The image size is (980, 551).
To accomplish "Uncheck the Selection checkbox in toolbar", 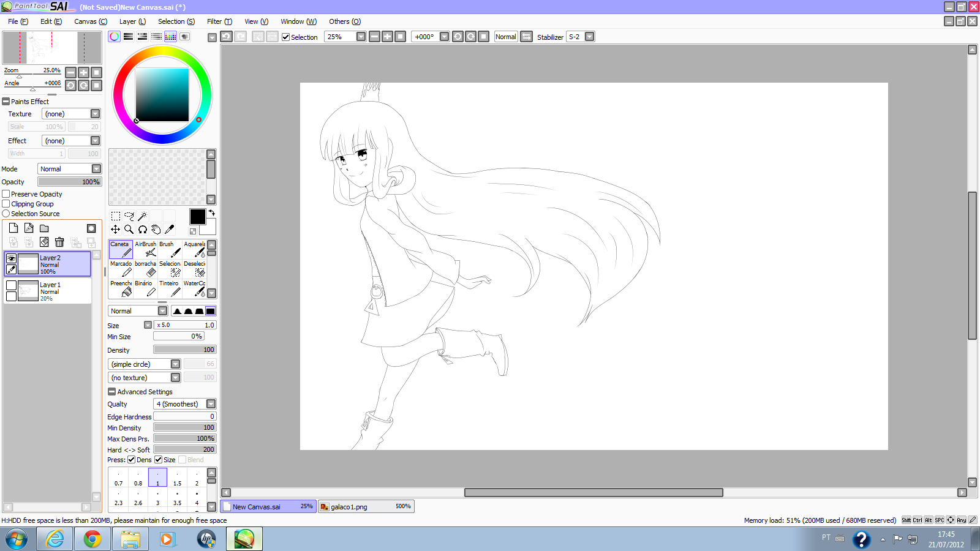I will click(x=285, y=37).
